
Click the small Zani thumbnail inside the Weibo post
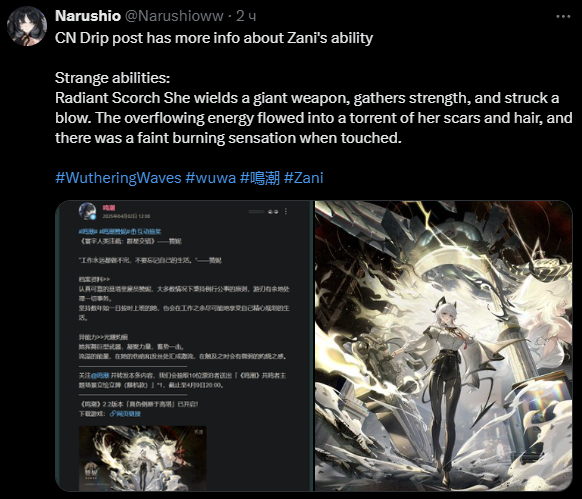point(143,458)
